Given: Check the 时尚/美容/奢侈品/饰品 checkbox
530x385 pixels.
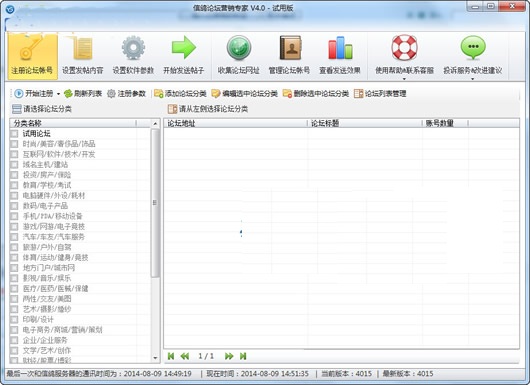Looking at the screenshot, I should click(15, 144).
